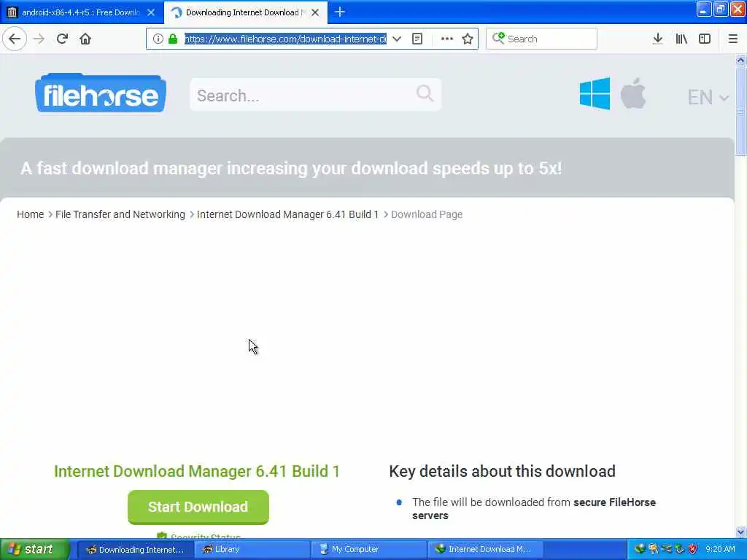Switch to Downloading Internet taskbar item
747x560 pixels.
pos(135,550)
